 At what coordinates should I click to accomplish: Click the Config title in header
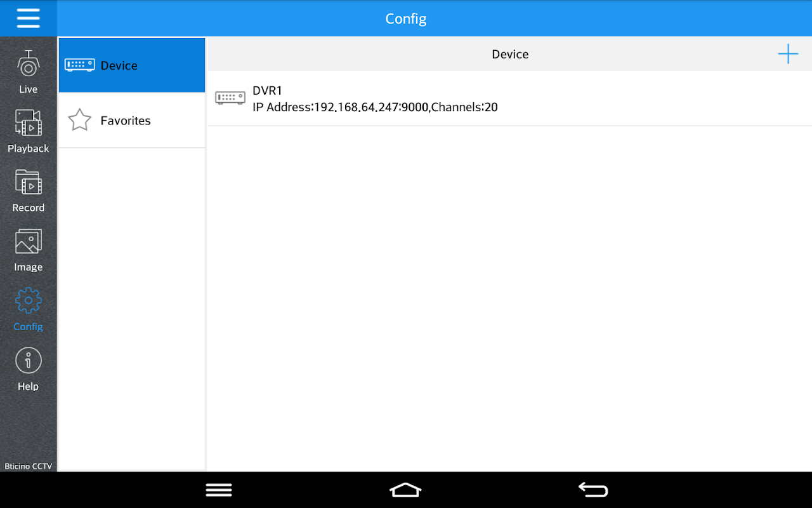[x=406, y=18]
